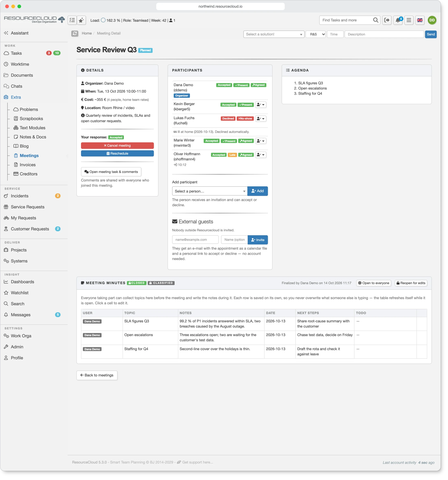
Task: Open the notifications bell icon
Action: pos(398,20)
